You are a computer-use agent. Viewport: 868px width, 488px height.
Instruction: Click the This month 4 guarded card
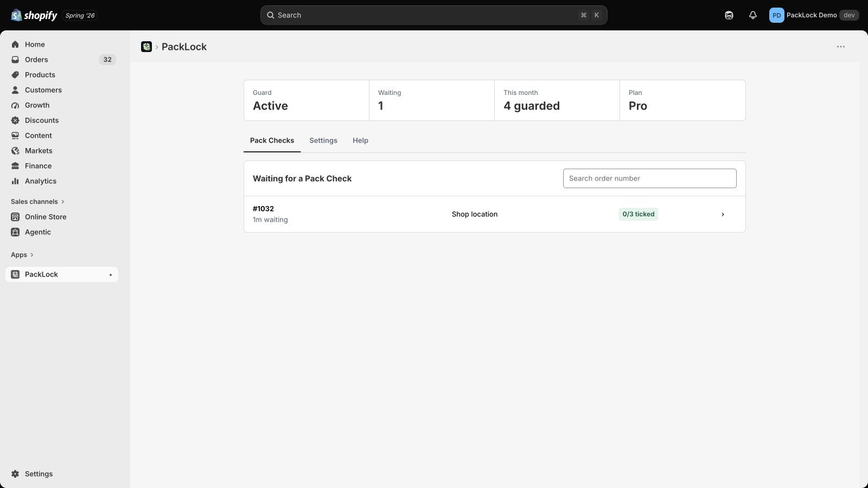[557, 100]
